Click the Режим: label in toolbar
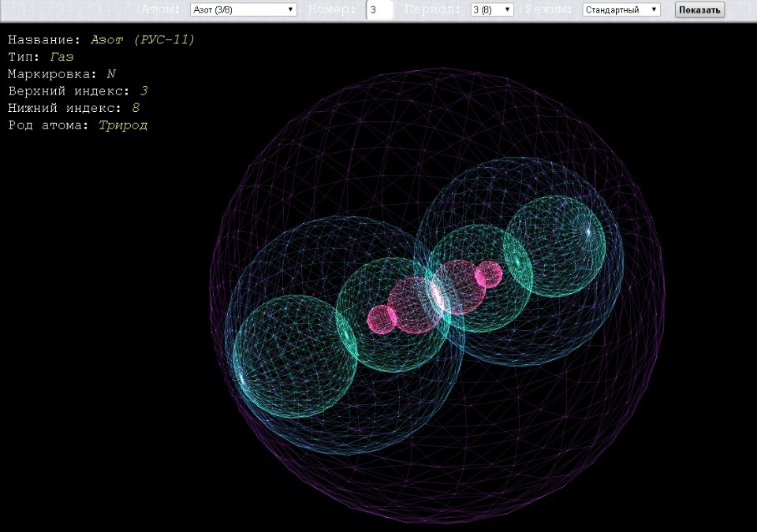 (x=549, y=9)
